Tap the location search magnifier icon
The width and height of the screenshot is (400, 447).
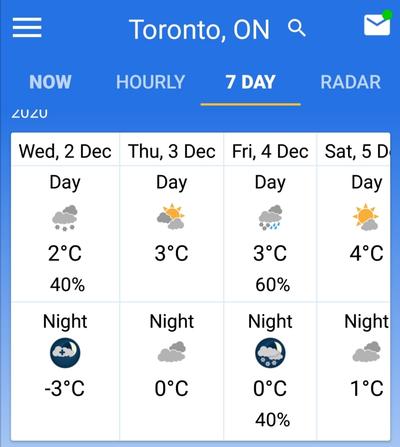tap(297, 28)
